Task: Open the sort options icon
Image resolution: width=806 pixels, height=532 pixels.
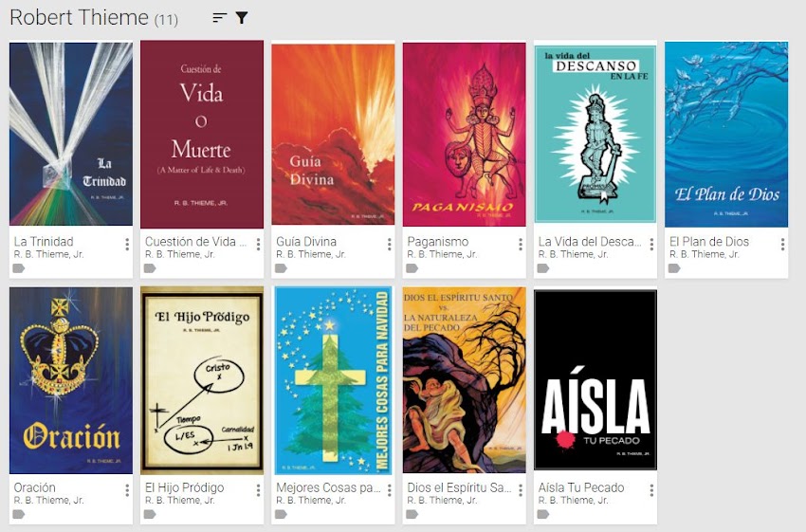Action: coord(219,18)
